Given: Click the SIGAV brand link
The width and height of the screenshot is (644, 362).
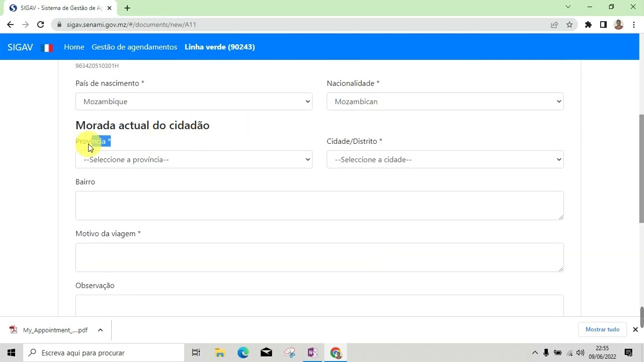Looking at the screenshot, I should pos(20,47).
